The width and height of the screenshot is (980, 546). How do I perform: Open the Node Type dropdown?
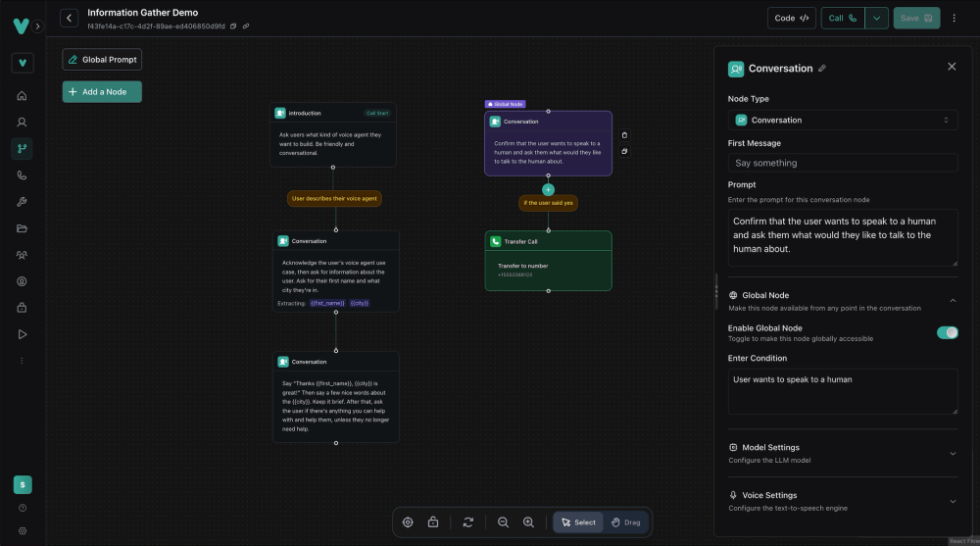843,121
